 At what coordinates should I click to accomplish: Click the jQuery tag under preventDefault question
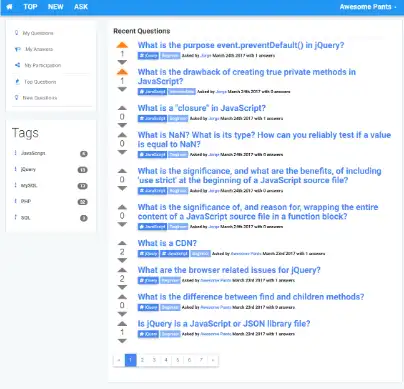pos(148,56)
